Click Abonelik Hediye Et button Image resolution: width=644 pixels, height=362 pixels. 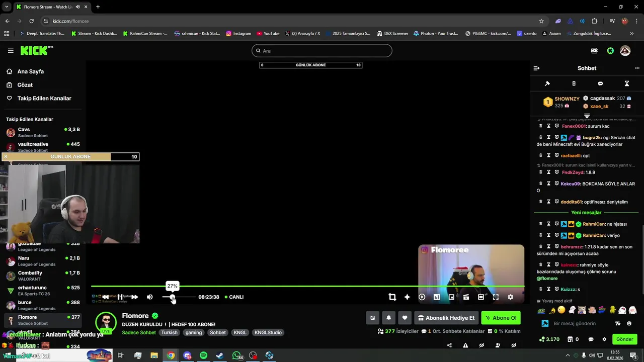tap(446, 318)
